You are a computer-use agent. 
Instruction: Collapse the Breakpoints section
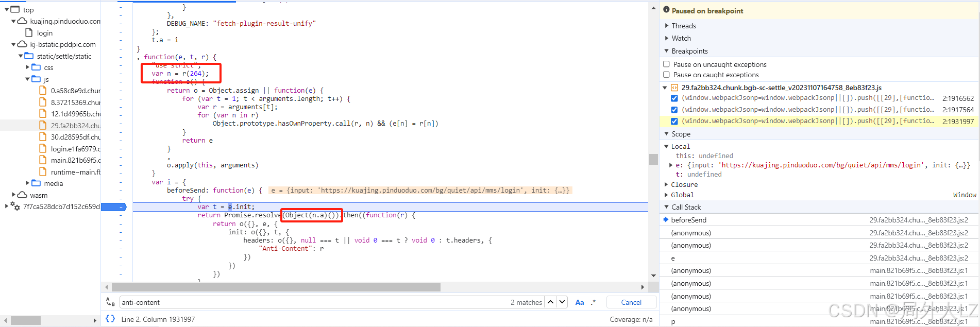click(x=667, y=51)
